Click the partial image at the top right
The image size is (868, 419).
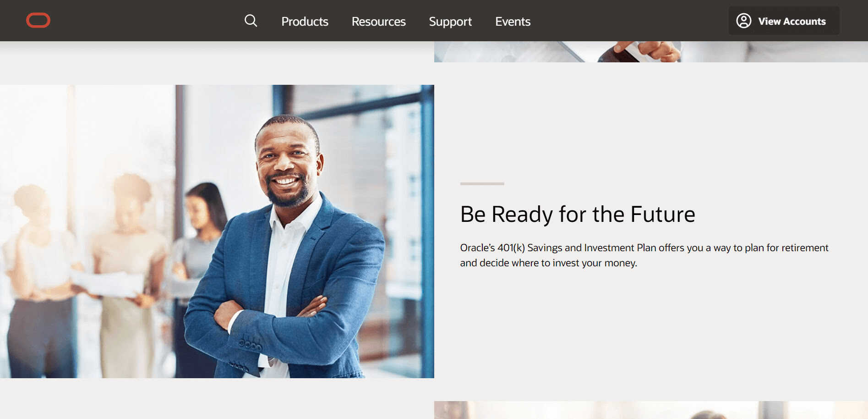pyautogui.click(x=651, y=52)
